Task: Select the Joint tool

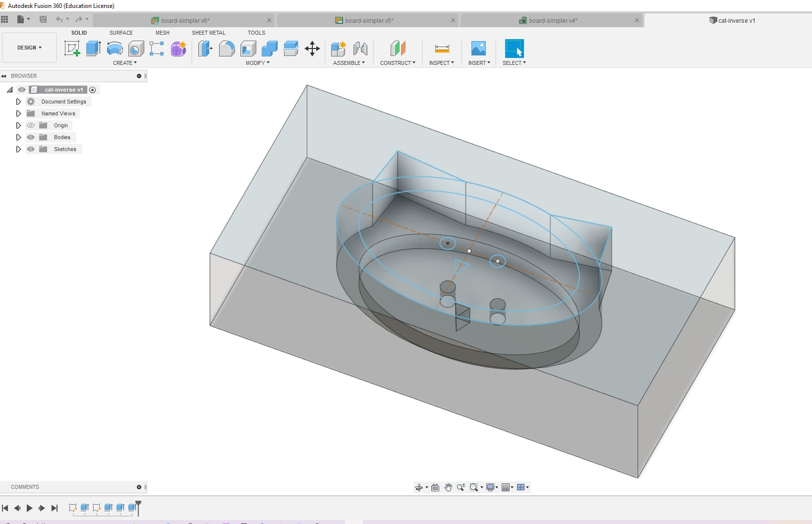Action: (x=360, y=49)
